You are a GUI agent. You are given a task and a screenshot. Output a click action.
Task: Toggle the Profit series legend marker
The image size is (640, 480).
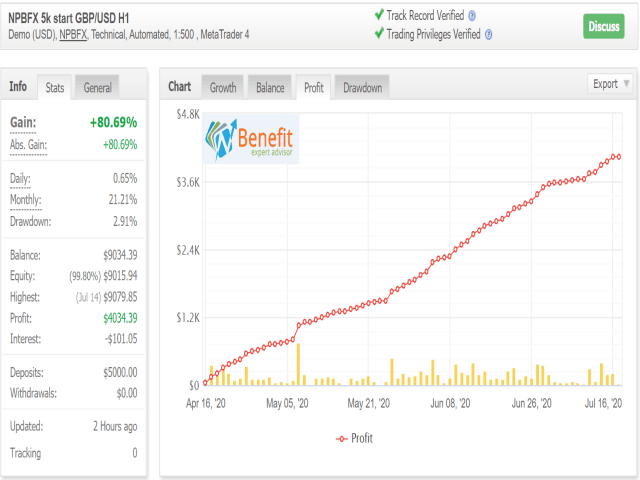342,439
